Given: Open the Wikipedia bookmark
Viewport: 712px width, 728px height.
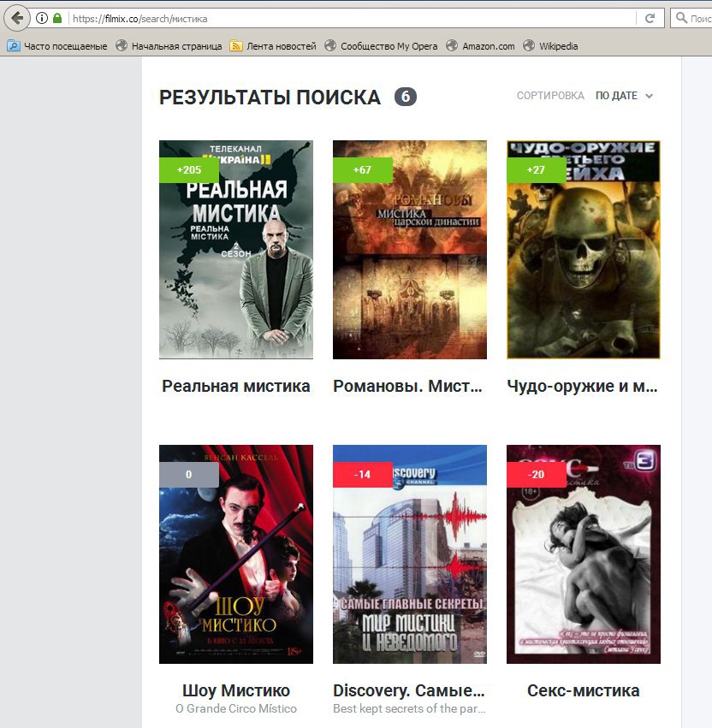Looking at the screenshot, I should [x=550, y=46].
